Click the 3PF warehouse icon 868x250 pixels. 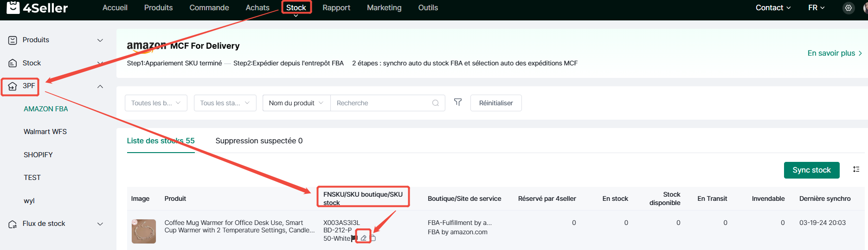[x=13, y=86]
